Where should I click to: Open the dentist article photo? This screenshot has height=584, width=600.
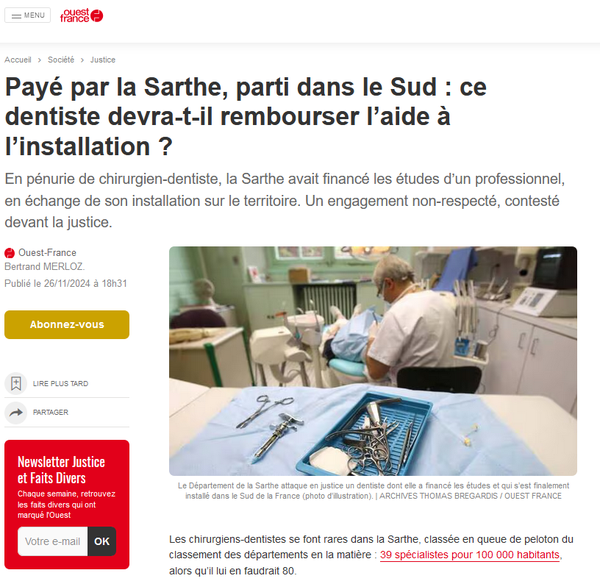tap(373, 361)
